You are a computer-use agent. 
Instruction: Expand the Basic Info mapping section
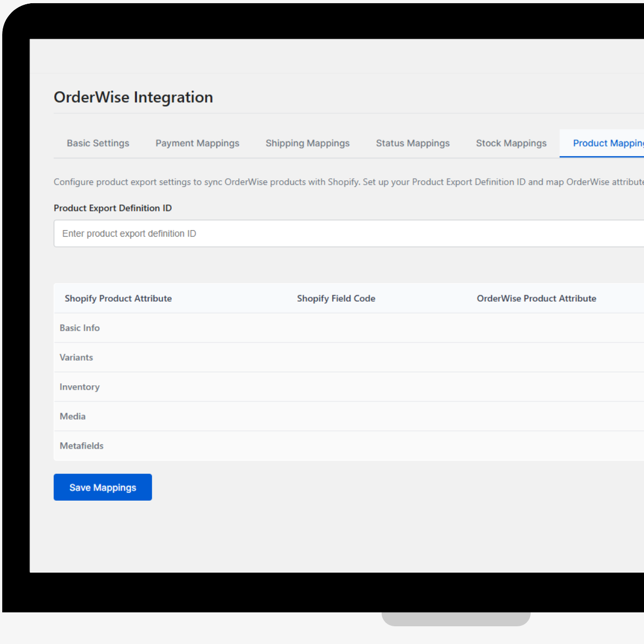click(x=79, y=328)
